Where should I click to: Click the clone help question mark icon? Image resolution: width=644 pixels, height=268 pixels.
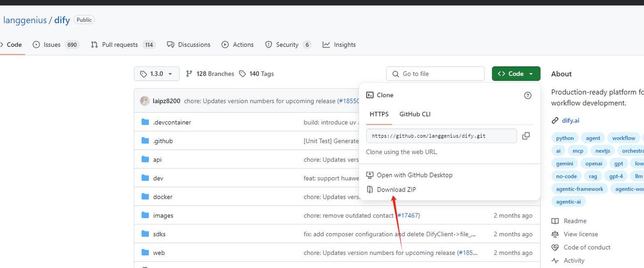tap(528, 95)
